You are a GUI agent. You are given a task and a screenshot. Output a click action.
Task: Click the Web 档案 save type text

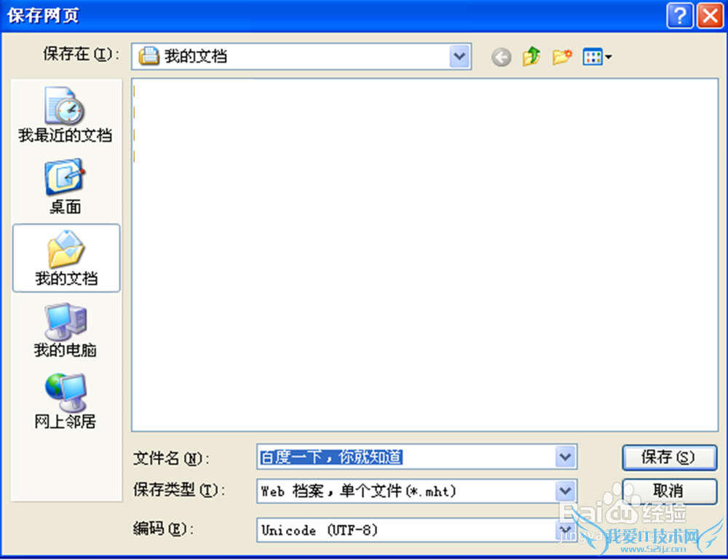[x=358, y=491]
